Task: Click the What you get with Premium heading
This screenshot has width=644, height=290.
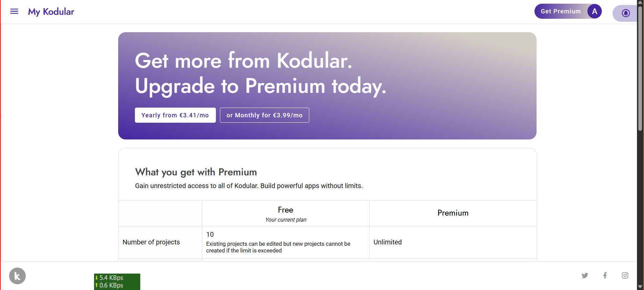Action: 196,172
